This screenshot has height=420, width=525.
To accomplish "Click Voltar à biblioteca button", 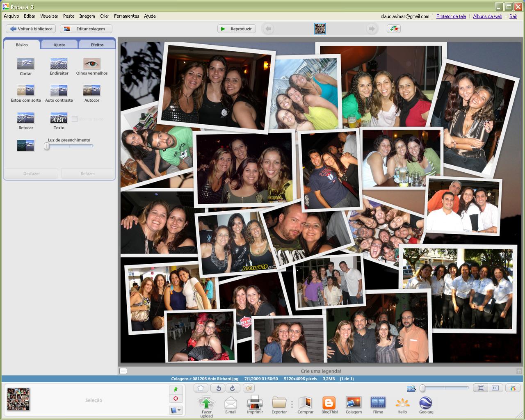I will [31, 29].
